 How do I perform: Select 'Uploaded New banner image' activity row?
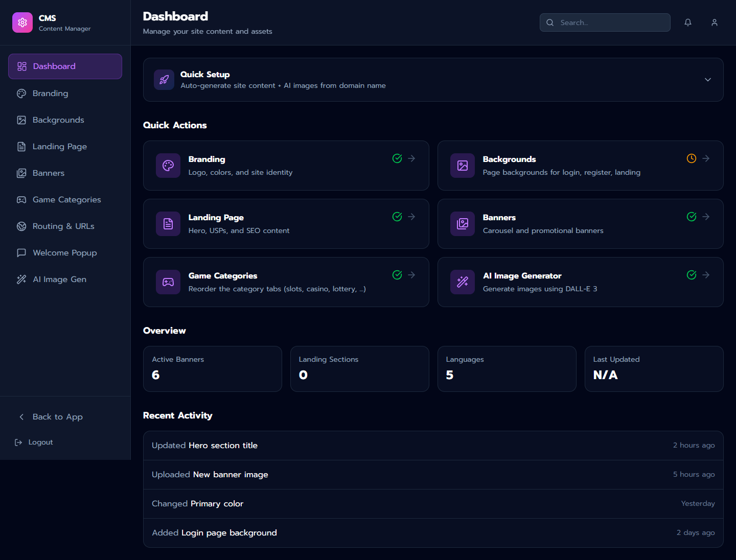pyautogui.click(x=433, y=475)
